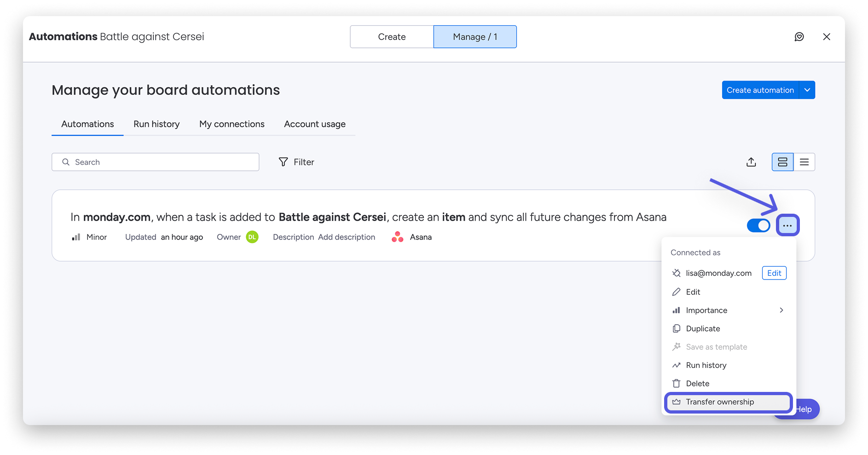Select the Manage / 1 tab
Image resolution: width=868 pixels, height=455 pixels.
click(475, 37)
